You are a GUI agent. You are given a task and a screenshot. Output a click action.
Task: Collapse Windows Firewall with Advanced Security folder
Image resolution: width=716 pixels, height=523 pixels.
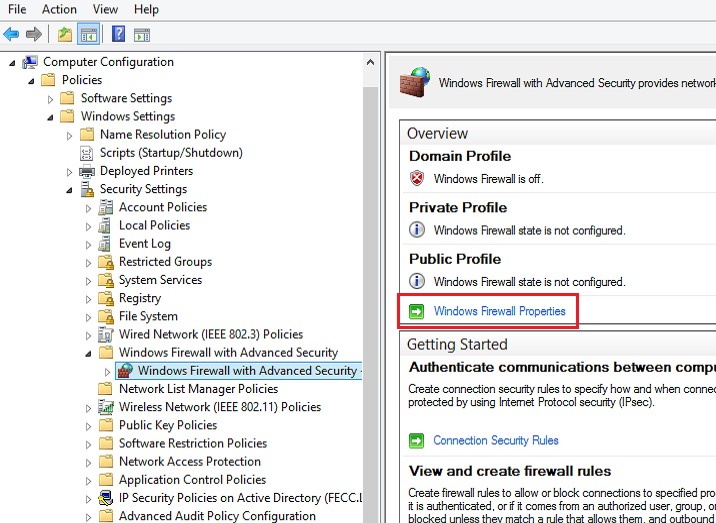pyautogui.click(x=89, y=354)
